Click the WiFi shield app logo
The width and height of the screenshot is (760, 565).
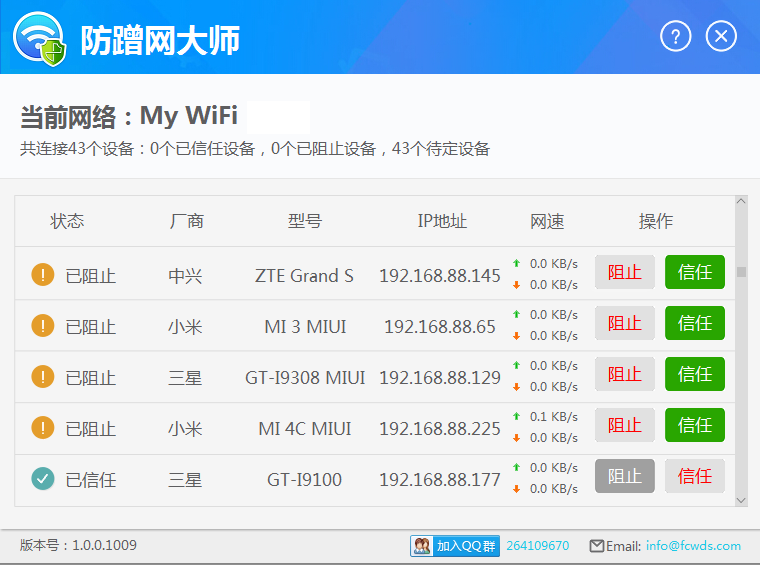40,38
